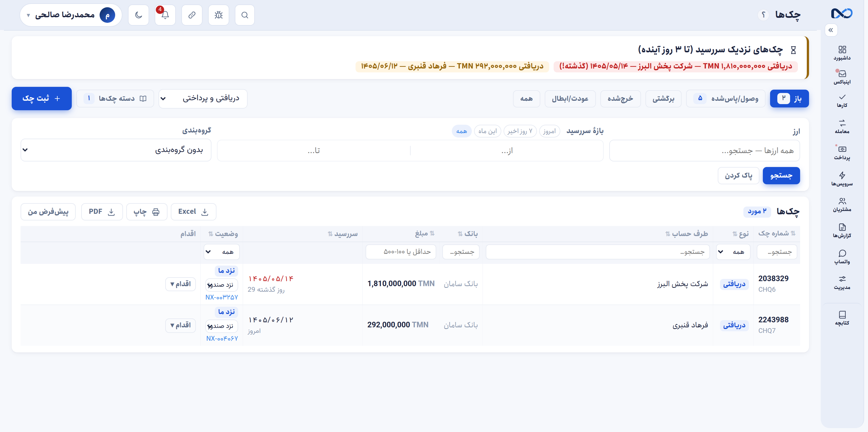Switch to the برگشتی tab
868x432 pixels.
(x=663, y=99)
